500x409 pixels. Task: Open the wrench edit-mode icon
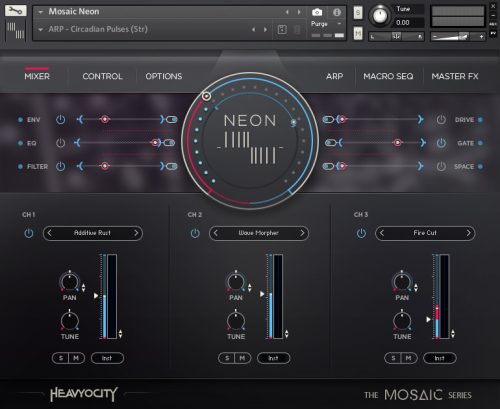tap(15, 11)
